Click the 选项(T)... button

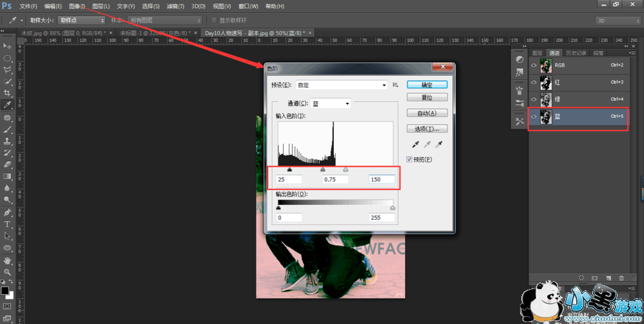point(427,129)
